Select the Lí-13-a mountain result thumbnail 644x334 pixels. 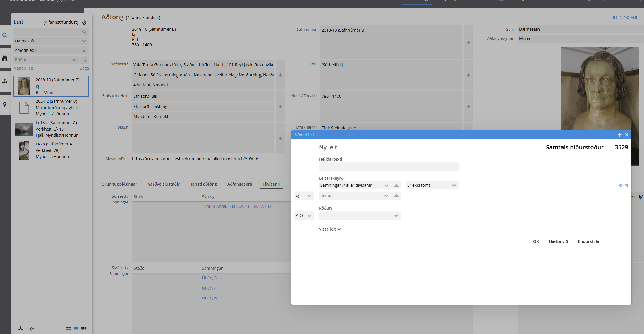pyautogui.click(x=24, y=129)
